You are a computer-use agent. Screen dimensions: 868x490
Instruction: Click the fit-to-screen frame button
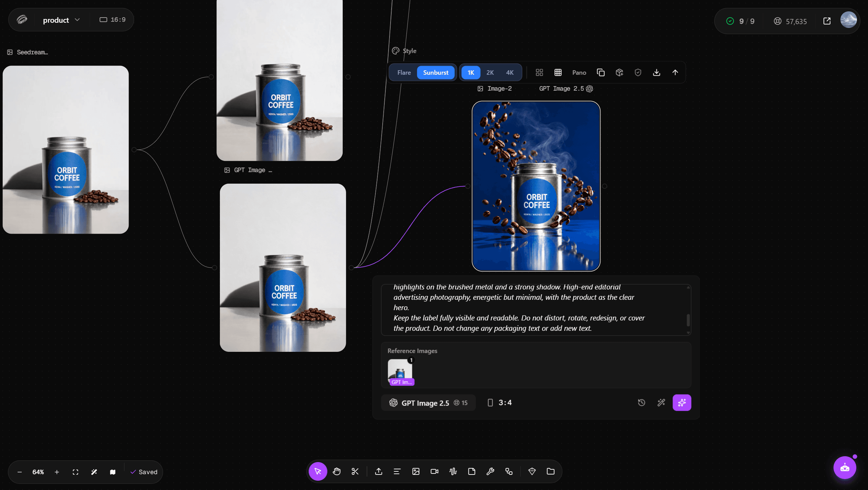75,472
